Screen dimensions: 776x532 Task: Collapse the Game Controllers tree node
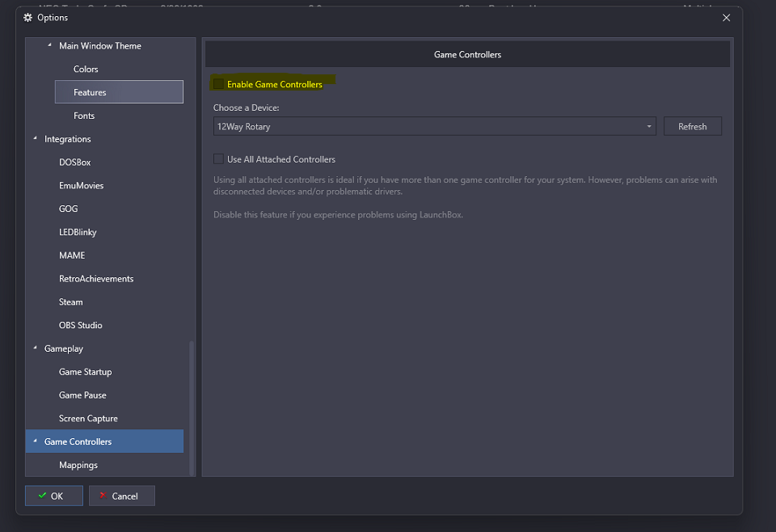point(36,441)
